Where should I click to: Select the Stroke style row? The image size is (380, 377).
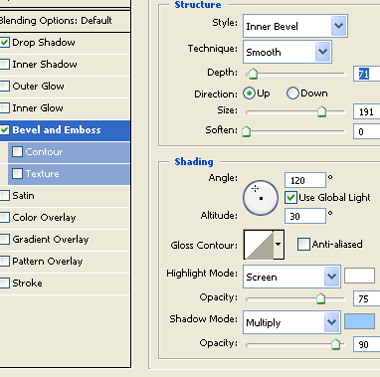point(65,283)
